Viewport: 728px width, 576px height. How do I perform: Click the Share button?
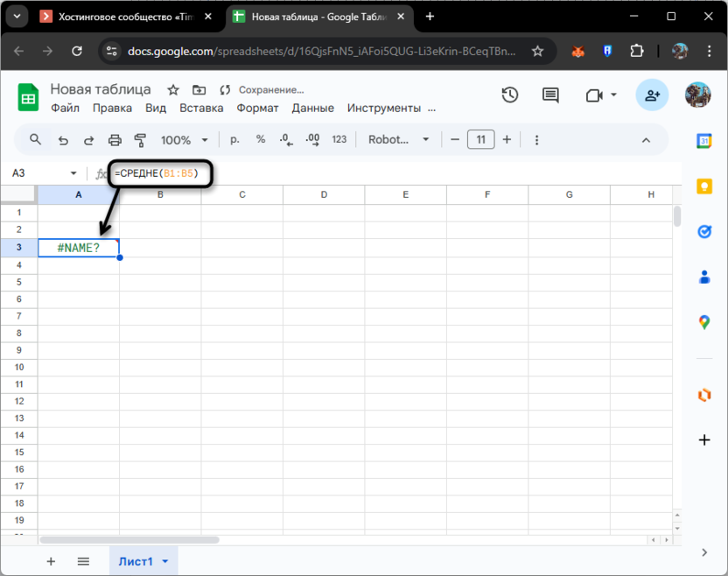(652, 95)
